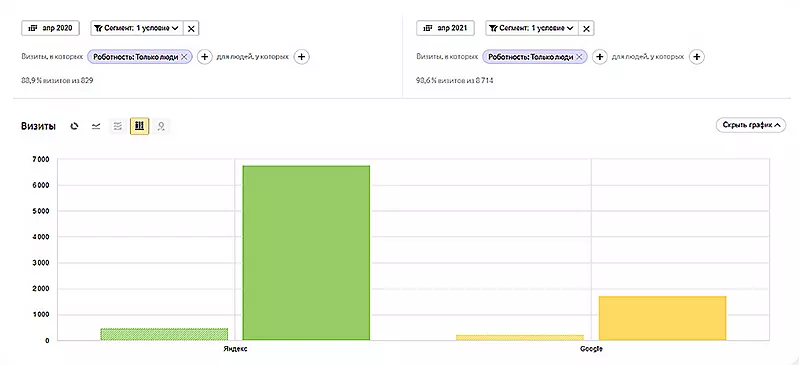Screen dimensions: 800x365
Task: Switch to pie chart view
Action: pyautogui.click(x=74, y=126)
